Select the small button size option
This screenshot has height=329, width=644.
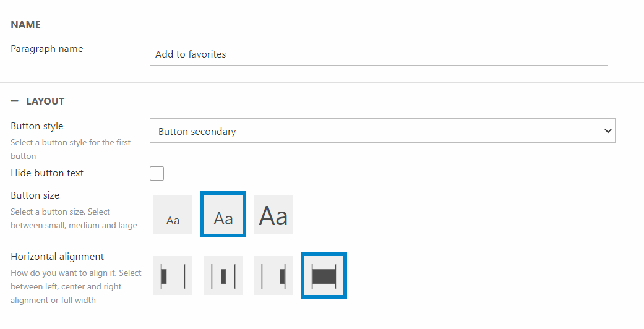173,215
